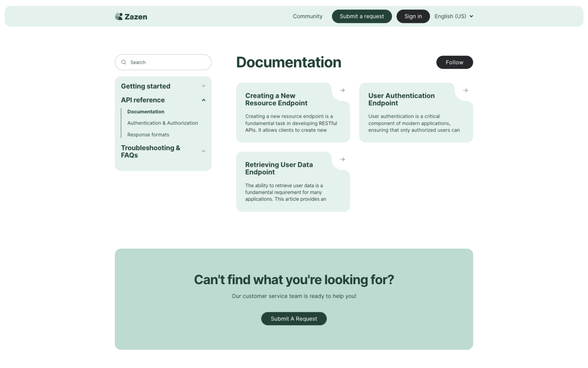Select Documentation in sidebar
The width and height of the screenshot is (588, 368).
click(146, 112)
